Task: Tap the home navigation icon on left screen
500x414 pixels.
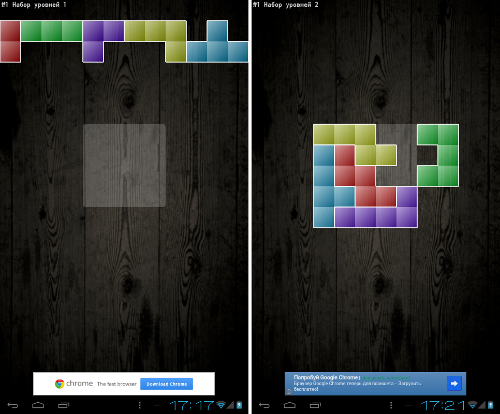Action: (38, 405)
